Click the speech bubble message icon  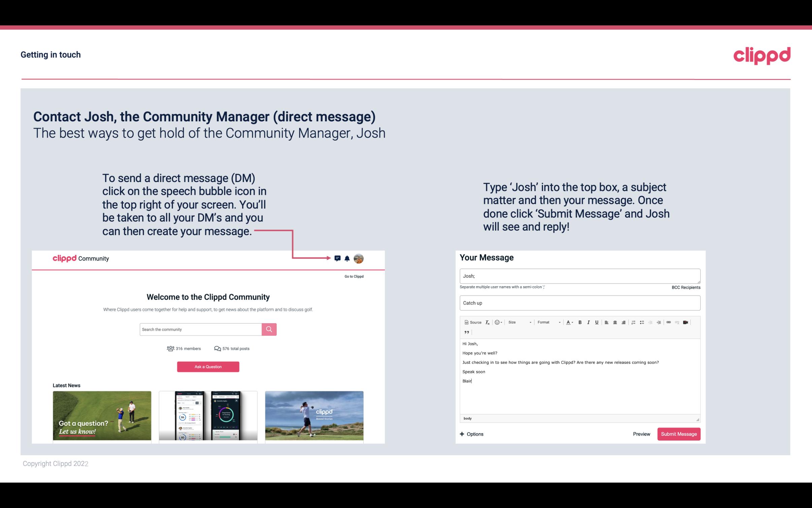[338, 258]
